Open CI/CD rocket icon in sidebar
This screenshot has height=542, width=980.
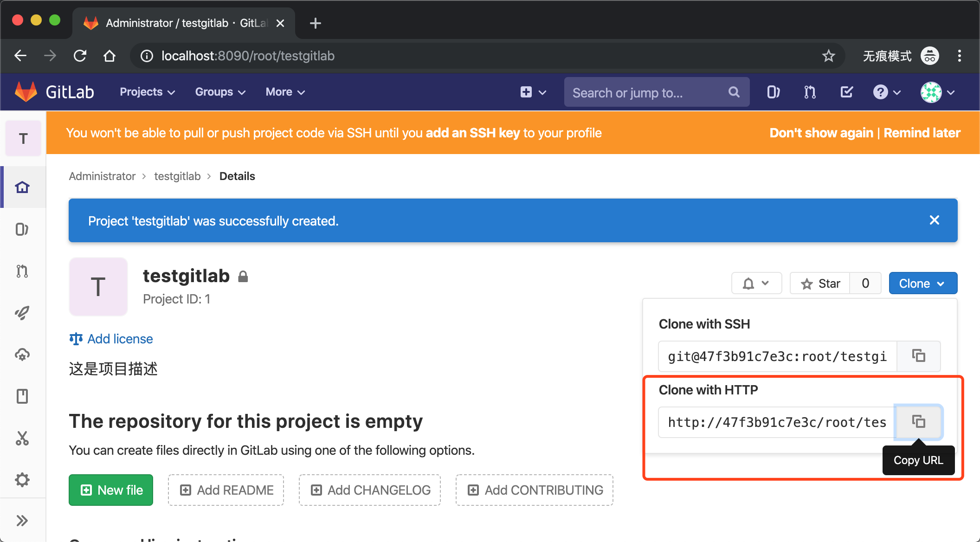tap(22, 313)
